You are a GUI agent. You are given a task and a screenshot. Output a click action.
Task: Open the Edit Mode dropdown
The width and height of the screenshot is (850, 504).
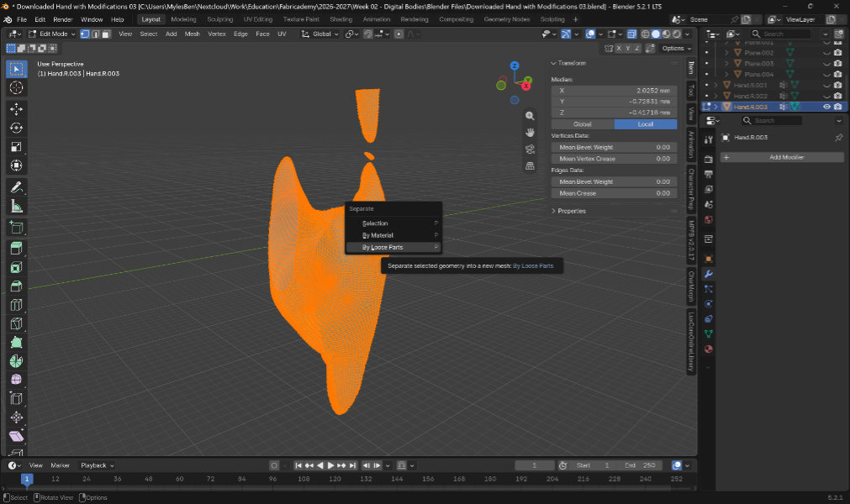tap(51, 34)
